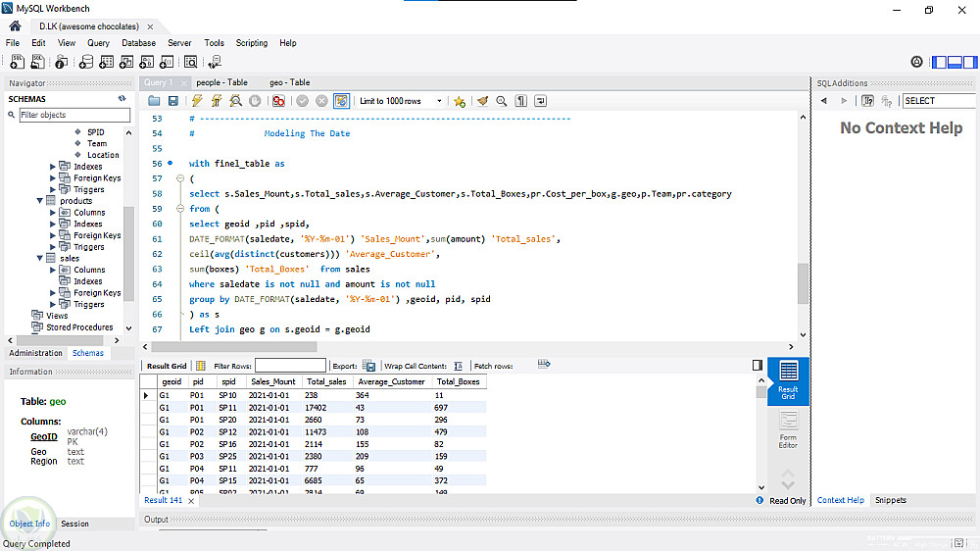Toggle wrap cell content icon

click(459, 366)
